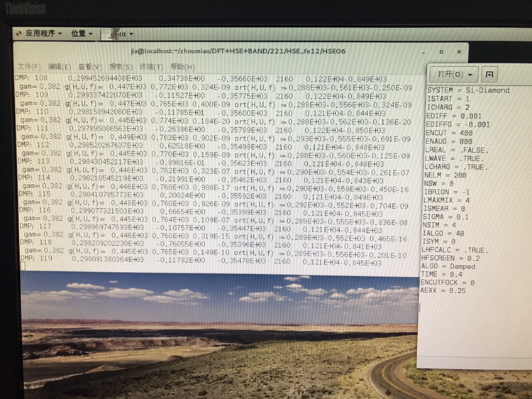This screenshot has height=399, width=532.
Task: Click the line 'LMAXMIX = 4' in gedit
Action: click(x=446, y=200)
